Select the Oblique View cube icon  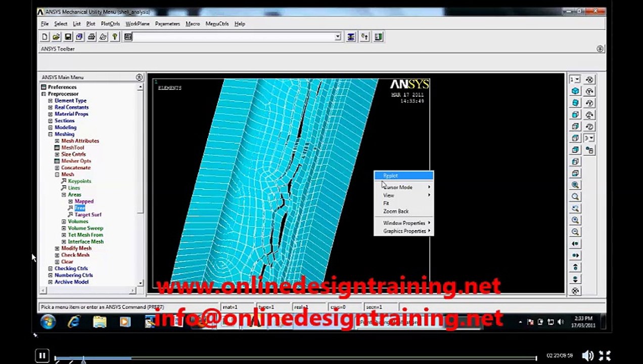pyautogui.click(x=575, y=103)
